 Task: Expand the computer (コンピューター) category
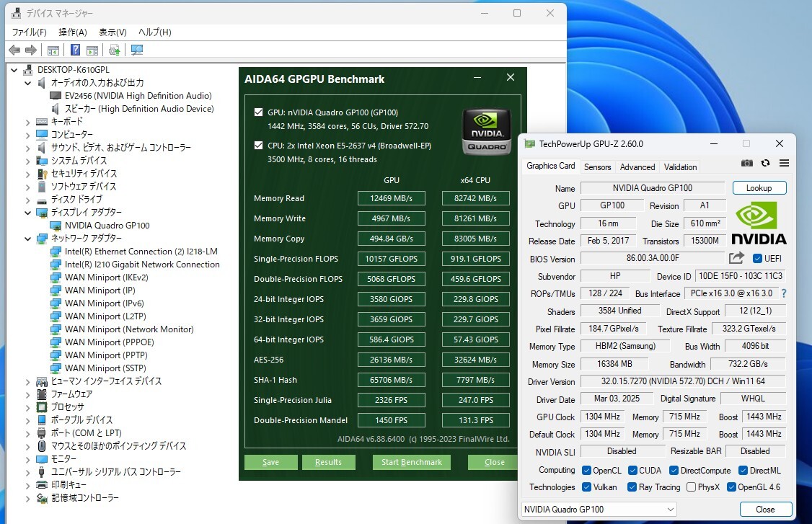[x=28, y=135]
